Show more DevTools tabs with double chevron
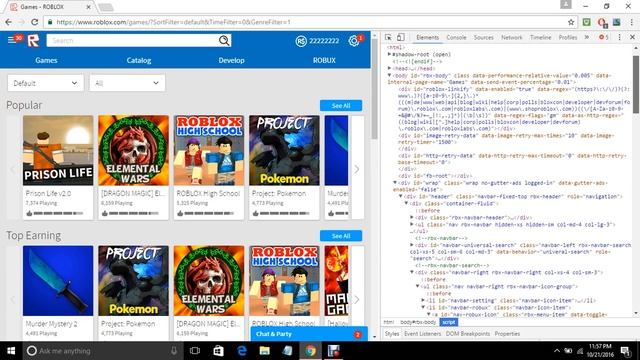Image resolution: width=640 pixels, height=360 pixels. 587,37
